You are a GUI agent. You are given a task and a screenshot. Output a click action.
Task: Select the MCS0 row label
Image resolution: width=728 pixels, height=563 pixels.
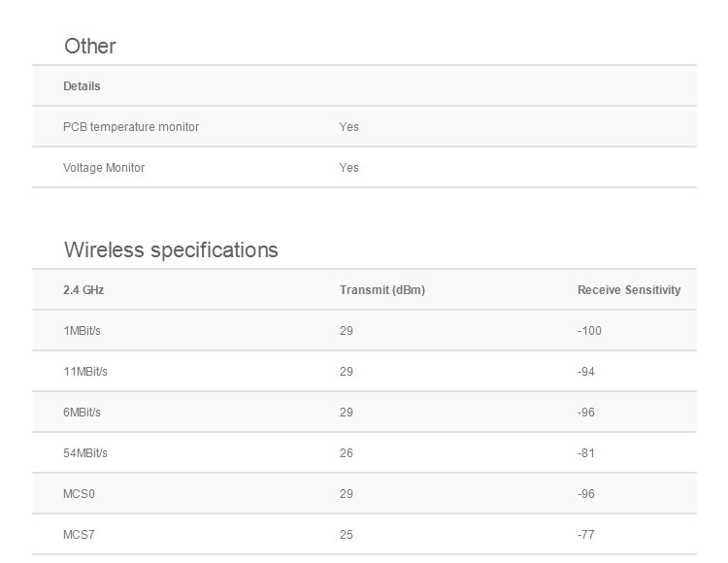click(80, 494)
